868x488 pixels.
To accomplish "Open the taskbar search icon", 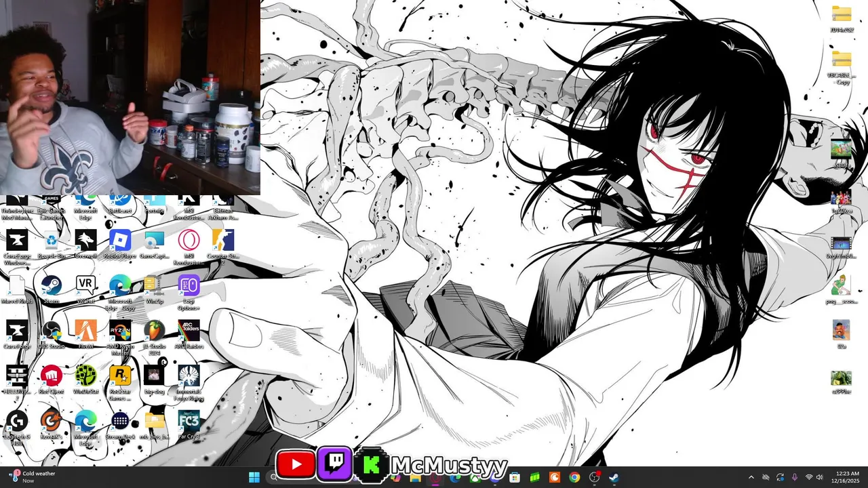I will [x=274, y=477].
